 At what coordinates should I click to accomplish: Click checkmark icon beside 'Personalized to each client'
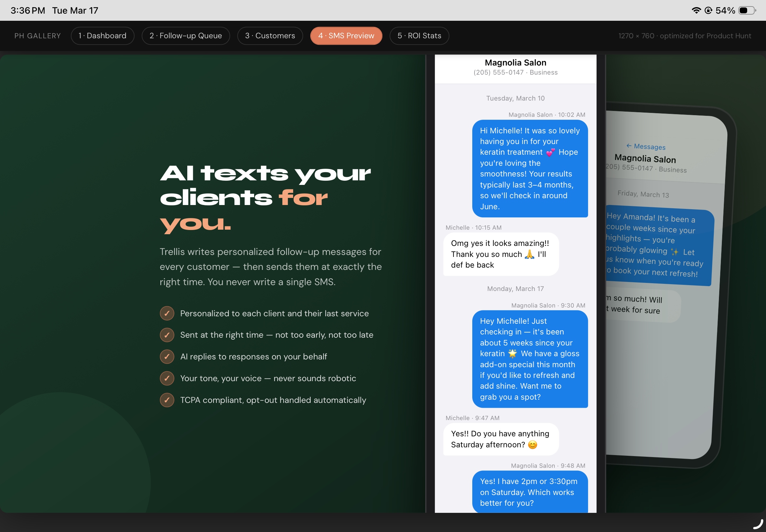coord(167,313)
